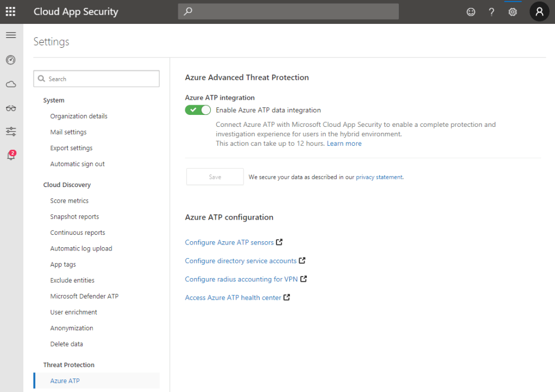Open the app launcher waffle icon
The height and width of the screenshot is (392, 555).
point(11,11)
